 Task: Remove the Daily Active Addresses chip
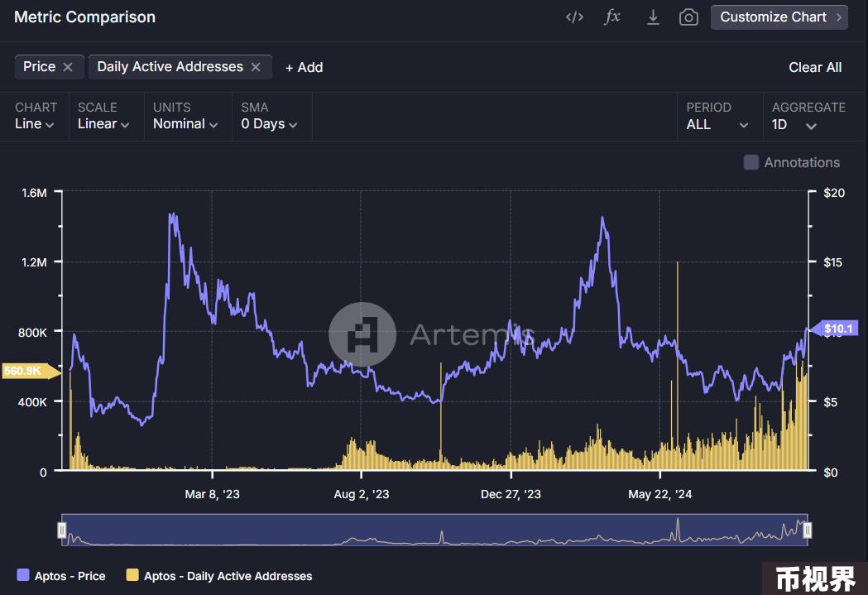tap(256, 67)
